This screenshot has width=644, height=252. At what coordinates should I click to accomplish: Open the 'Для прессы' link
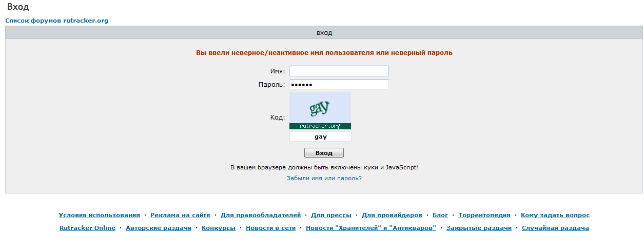331,215
